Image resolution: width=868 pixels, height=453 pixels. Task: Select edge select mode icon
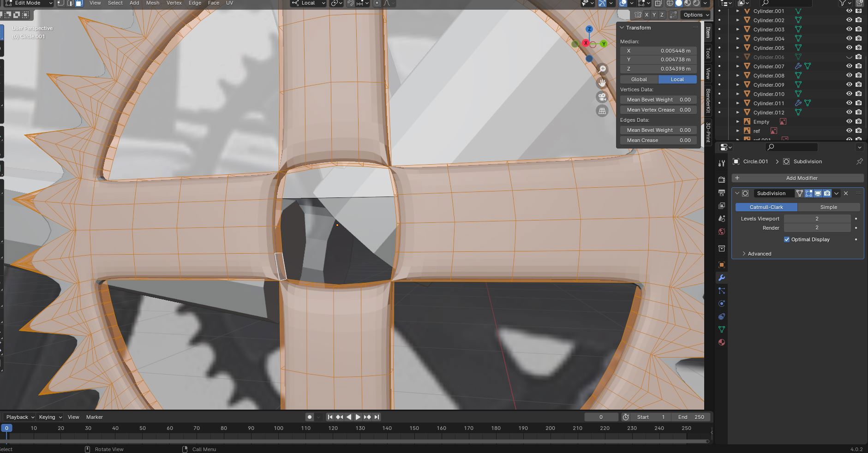(70, 3)
